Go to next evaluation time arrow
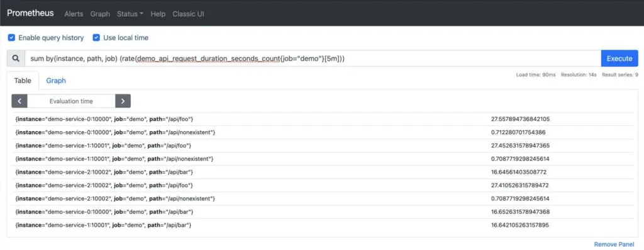The width and height of the screenshot is (644, 250). [123, 101]
